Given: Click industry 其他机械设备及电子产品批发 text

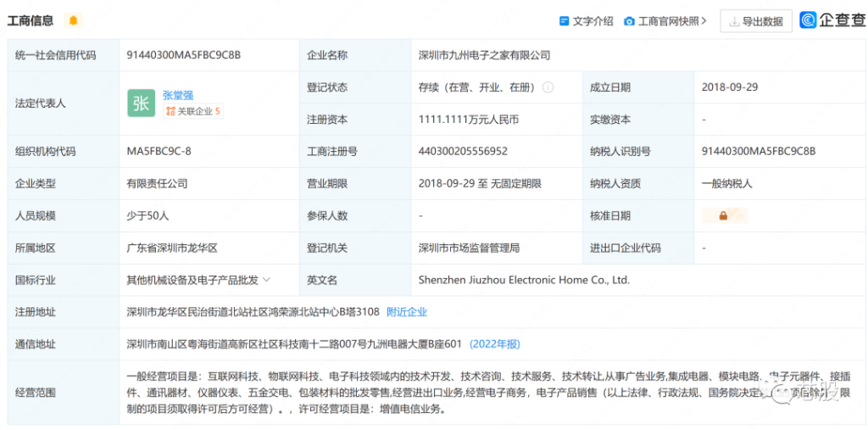Looking at the screenshot, I should click(192, 280).
